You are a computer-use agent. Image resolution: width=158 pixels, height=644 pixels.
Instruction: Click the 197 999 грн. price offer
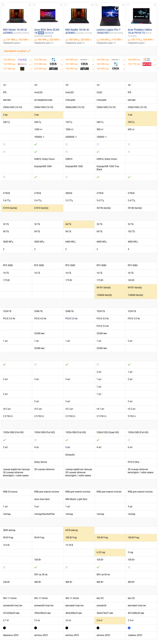coord(72,64)
